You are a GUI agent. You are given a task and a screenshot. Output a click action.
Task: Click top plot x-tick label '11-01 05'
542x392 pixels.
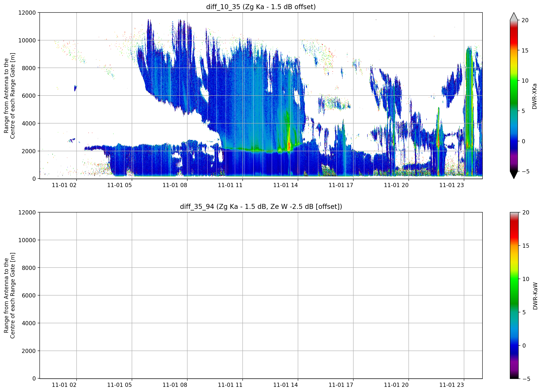119,185
